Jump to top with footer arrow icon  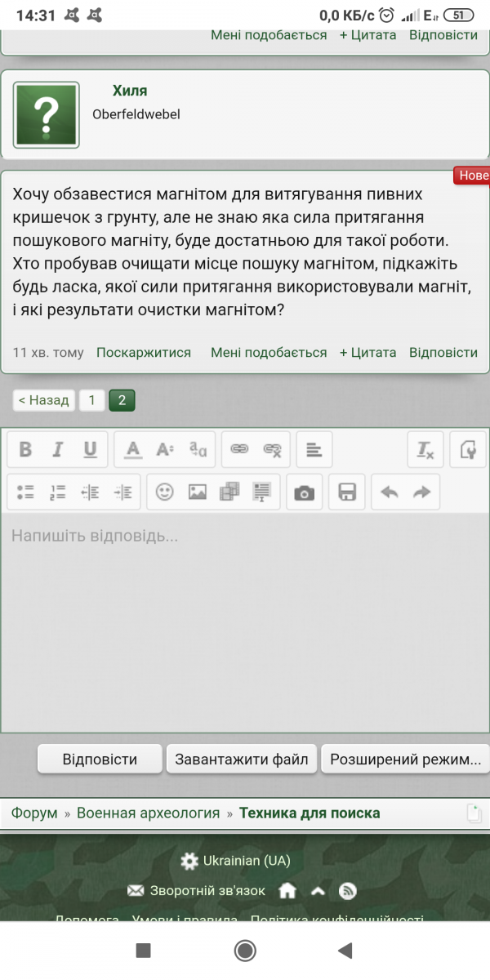318,890
